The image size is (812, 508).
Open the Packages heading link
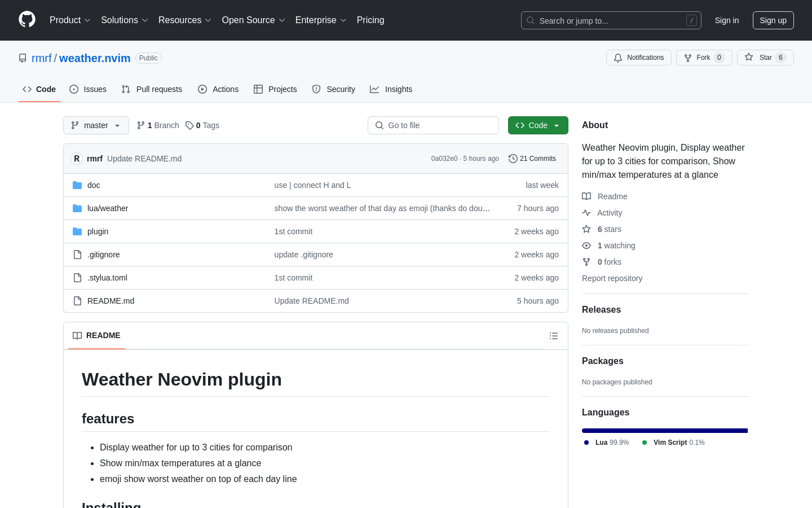603,361
